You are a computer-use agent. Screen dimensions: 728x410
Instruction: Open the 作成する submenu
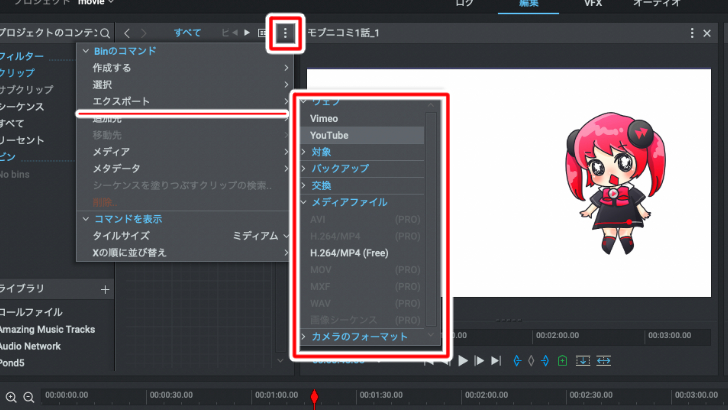[x=184, y=68]
